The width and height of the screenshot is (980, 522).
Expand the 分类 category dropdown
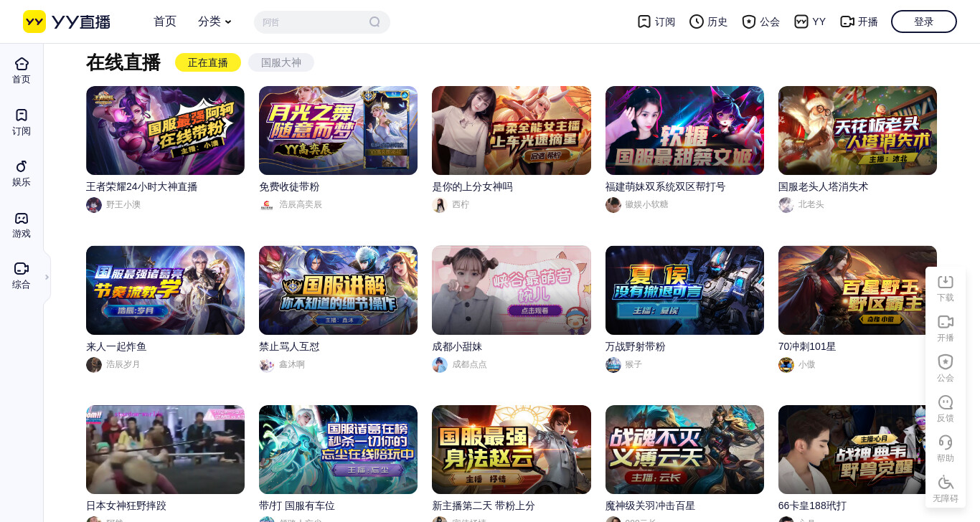click(x=215, y=22)
